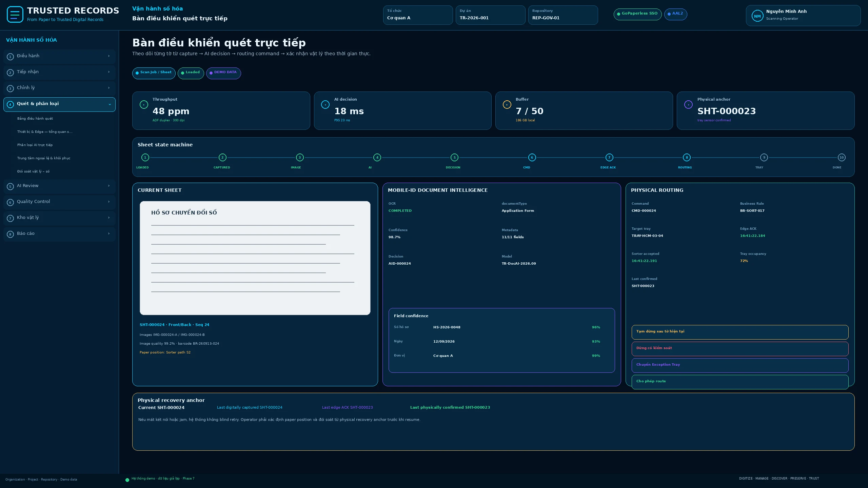Screen dimensions: 868x488
Task: Click the Buffer card circle icon
Action: 507,104
